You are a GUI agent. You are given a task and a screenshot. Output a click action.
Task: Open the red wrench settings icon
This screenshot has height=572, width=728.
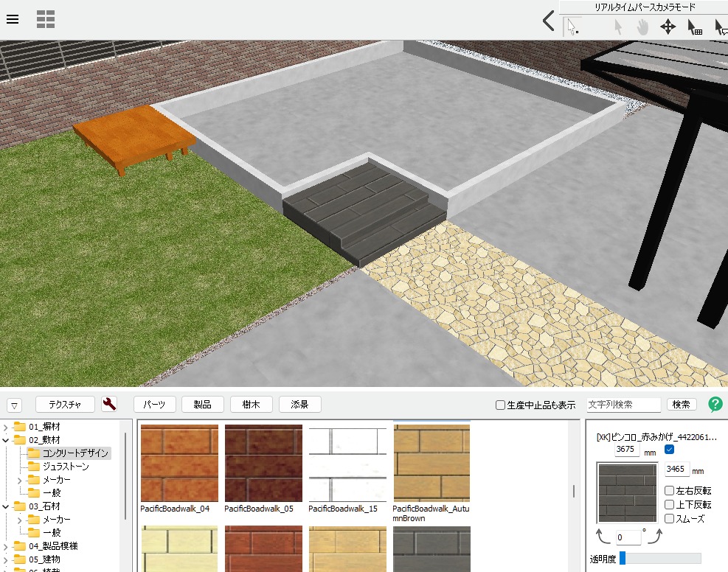[109, 404]
